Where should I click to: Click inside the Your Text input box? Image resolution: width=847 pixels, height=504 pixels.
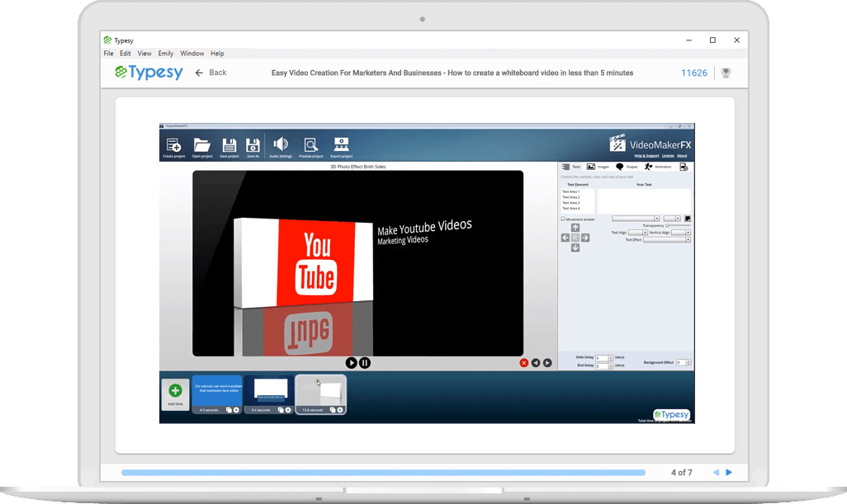tap(644, 200)
